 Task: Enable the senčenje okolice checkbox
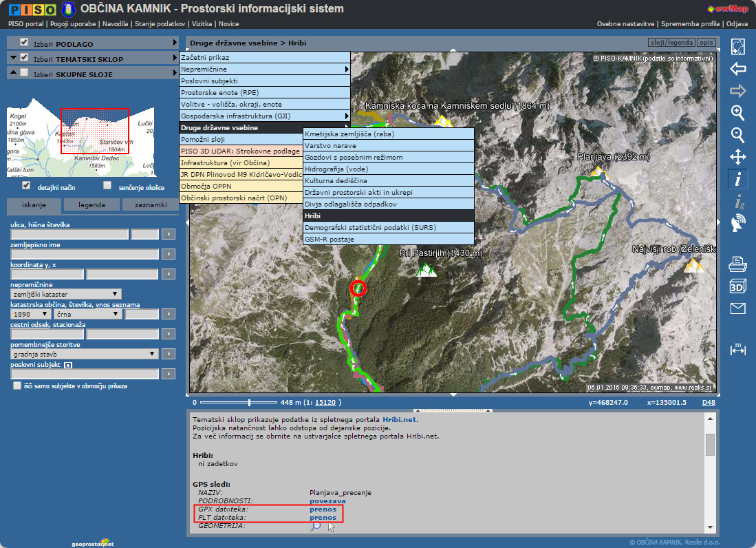coord(107,186)
